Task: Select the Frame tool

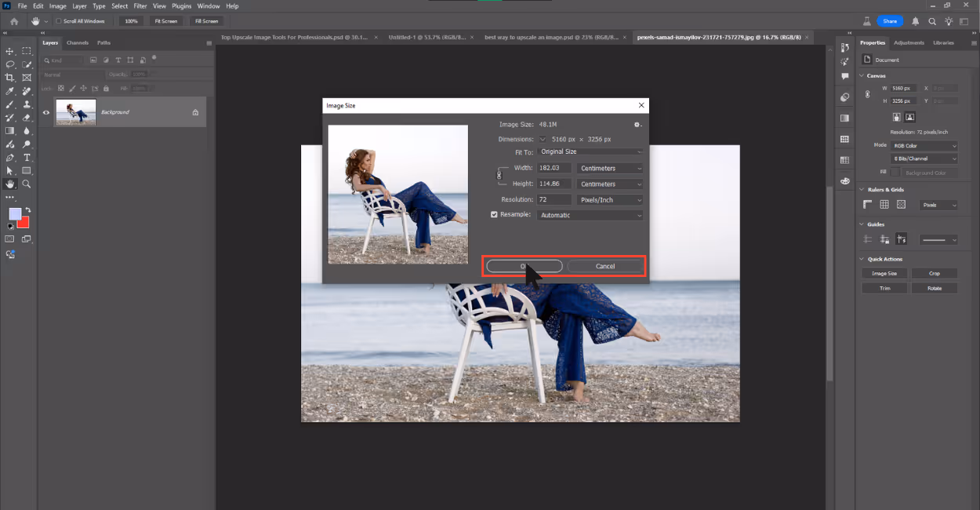Action: click(x=27, y=78)
